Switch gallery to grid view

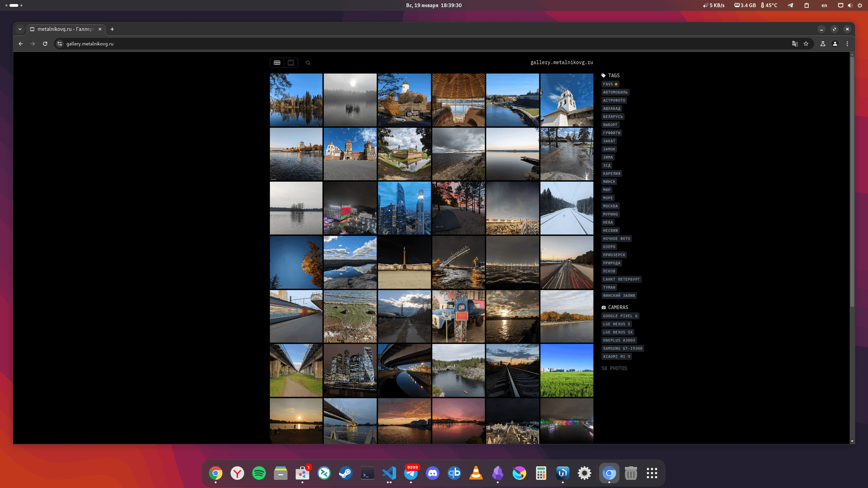click(277, 63)
